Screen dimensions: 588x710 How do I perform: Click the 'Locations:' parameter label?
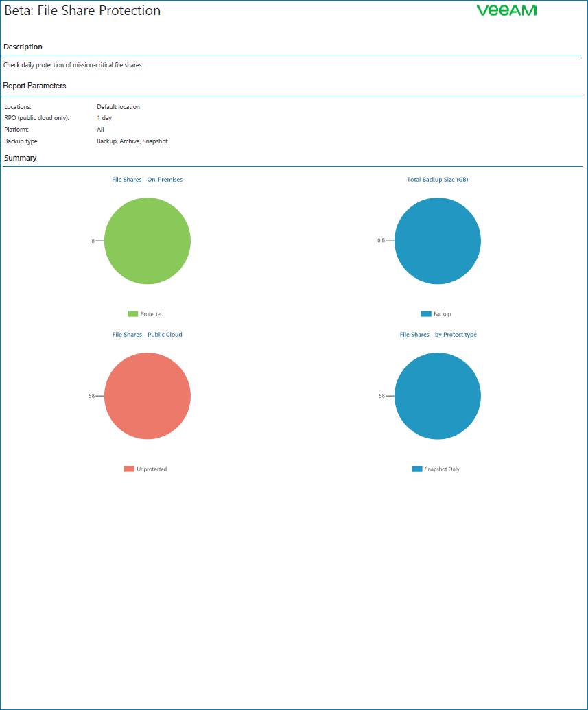coord(18,107)
